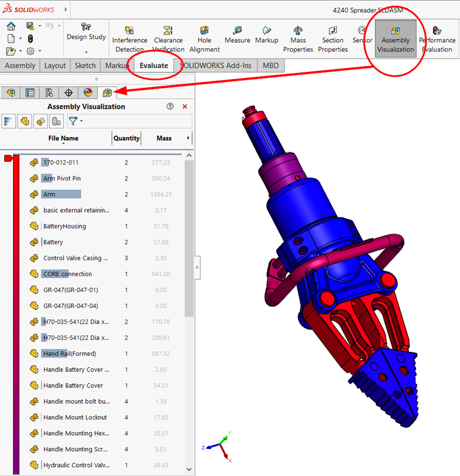Click the filter text field

[138, 121]
